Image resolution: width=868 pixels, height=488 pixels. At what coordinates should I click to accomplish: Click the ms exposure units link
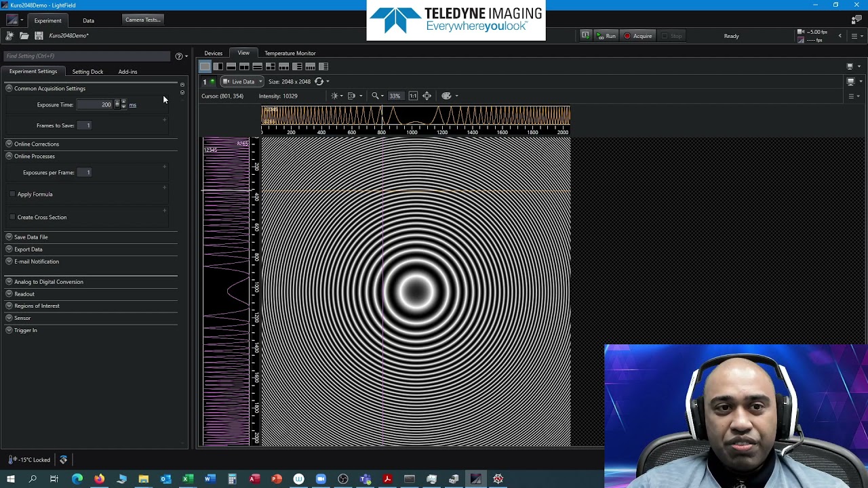click(x=132, y=105)
